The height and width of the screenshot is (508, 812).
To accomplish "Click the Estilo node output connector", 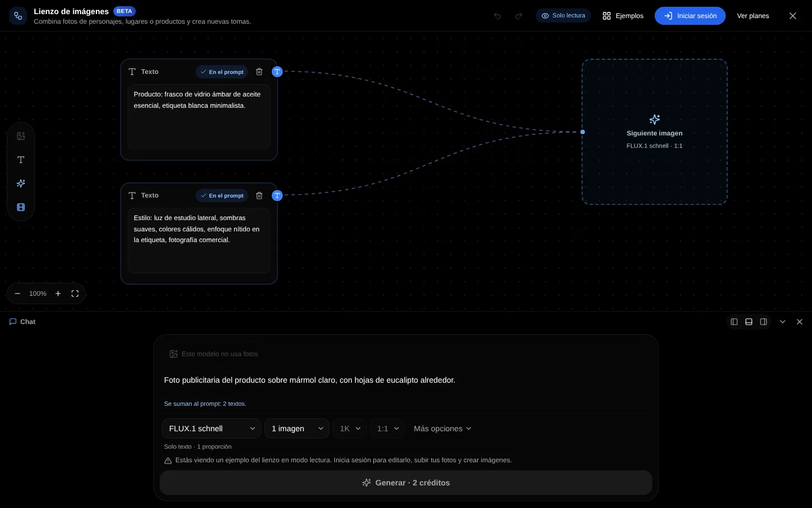I will coord(277,195).
